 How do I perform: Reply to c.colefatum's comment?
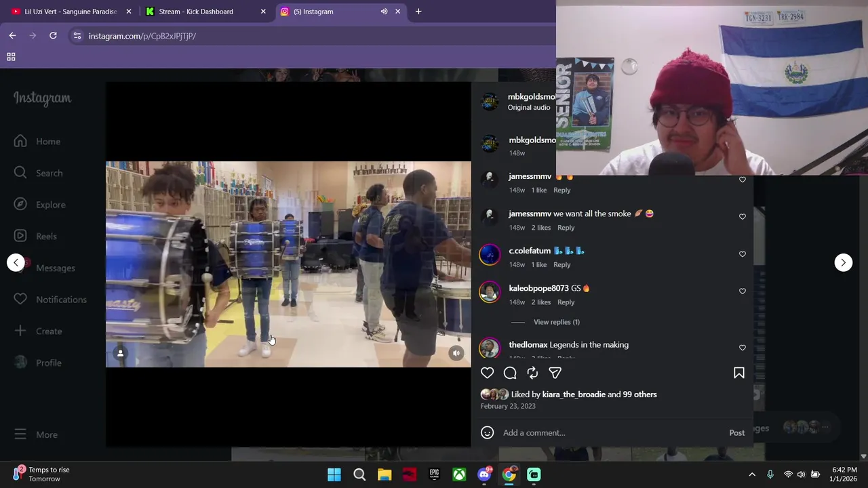tap(561, 265)
